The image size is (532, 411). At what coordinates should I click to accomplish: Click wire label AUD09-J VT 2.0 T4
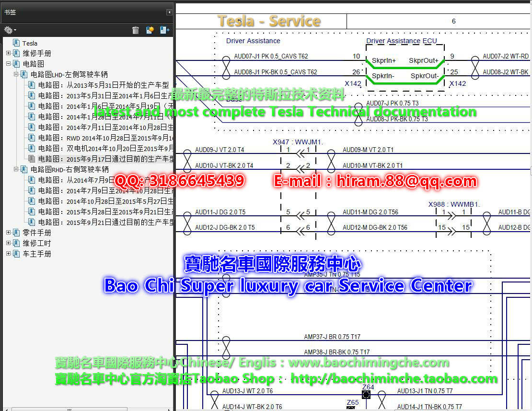click(x=220, y=150)
